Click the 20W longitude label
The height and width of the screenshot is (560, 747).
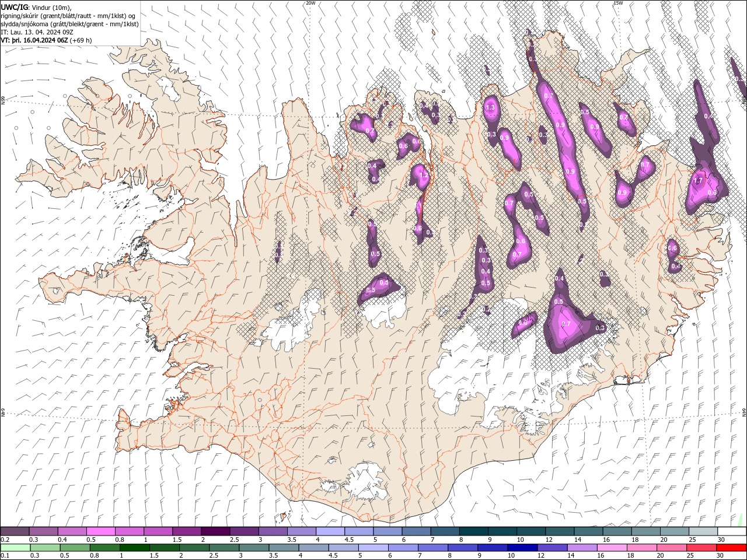click(x=310, y=3)
